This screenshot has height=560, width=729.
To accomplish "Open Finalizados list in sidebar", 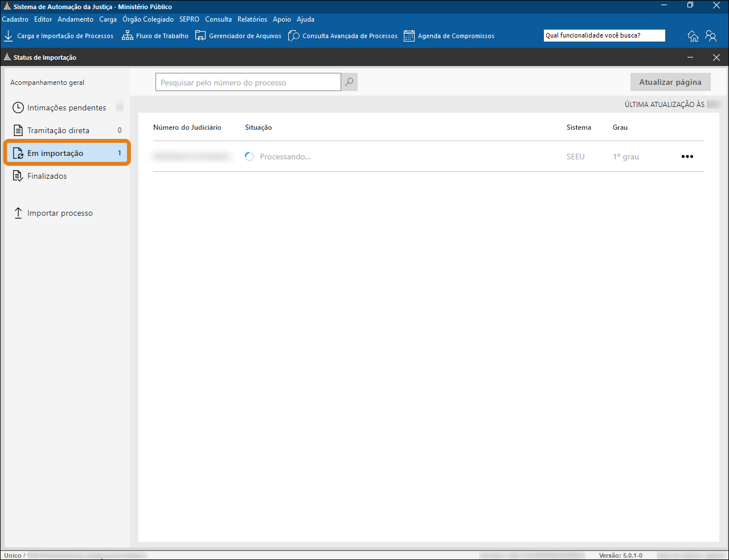I will (x=47, y=176).
